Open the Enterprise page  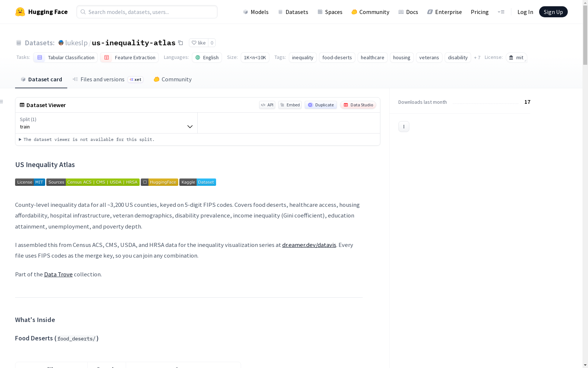pos(445,12)
